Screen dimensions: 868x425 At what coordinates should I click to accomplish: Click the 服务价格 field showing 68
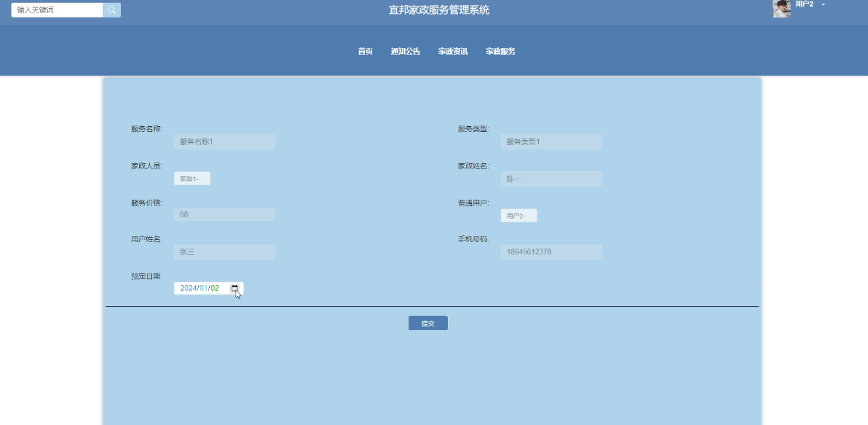tap(224, 214)
